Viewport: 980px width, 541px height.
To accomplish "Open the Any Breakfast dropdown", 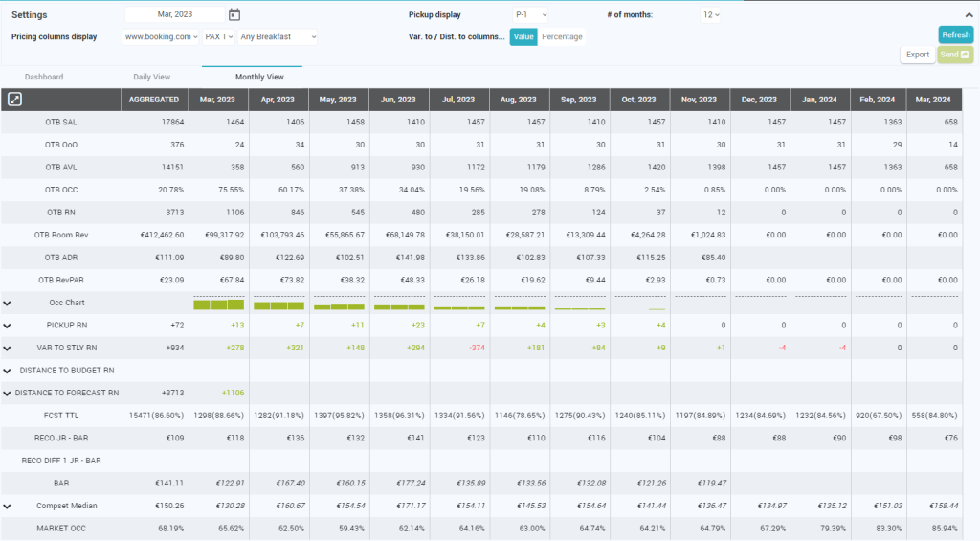I will point(278,37).
